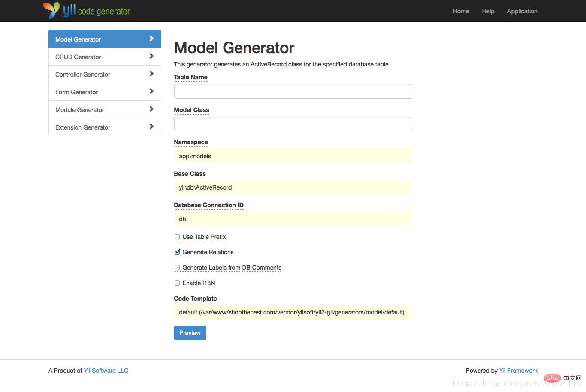Viewport: 586px width, 392px height.
Task: Open Help in the top navigation
Action: pos(488,11)
